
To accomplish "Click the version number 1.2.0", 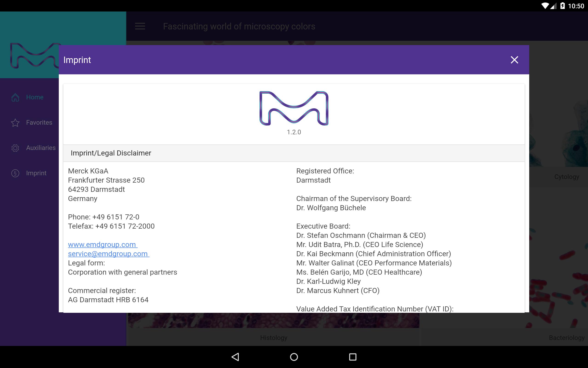I will pyautogui.click(x=294, y=132).
